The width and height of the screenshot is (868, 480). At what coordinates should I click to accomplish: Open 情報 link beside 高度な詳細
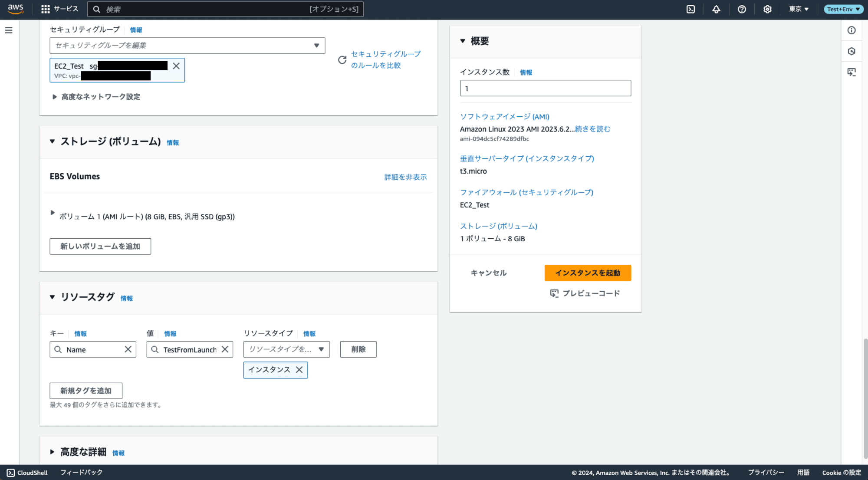[118, 453]
